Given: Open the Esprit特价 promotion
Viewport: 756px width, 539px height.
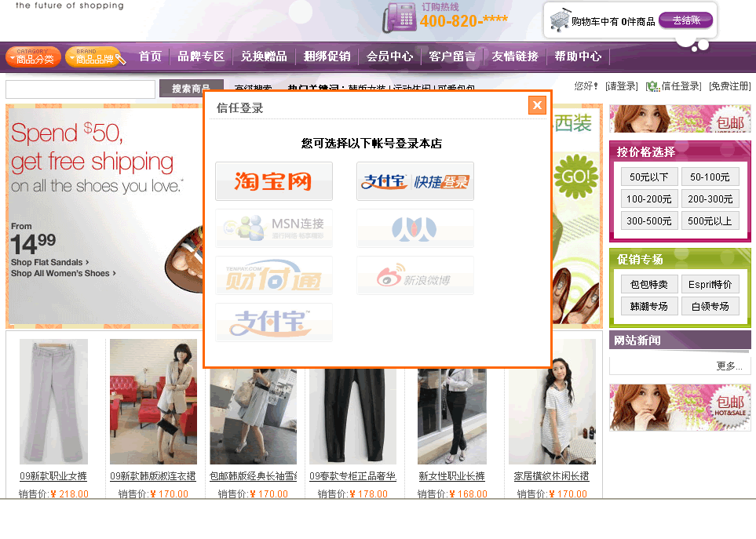Looking at the screenshot, I should coord(710,284).
